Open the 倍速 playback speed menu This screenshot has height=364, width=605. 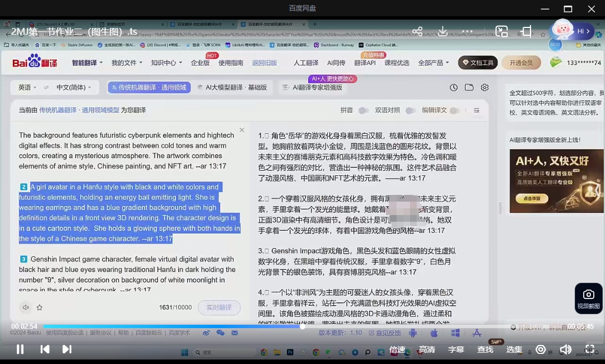tap(397, 350)
